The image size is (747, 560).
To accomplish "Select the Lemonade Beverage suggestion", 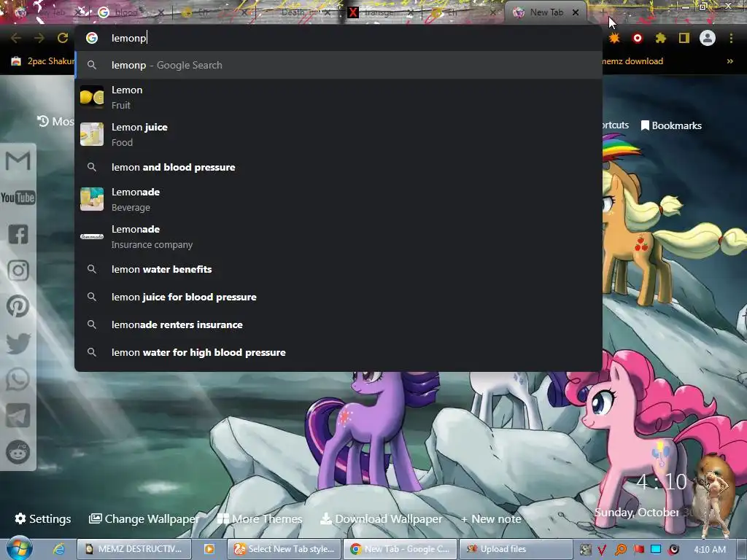I will (338, 199).
